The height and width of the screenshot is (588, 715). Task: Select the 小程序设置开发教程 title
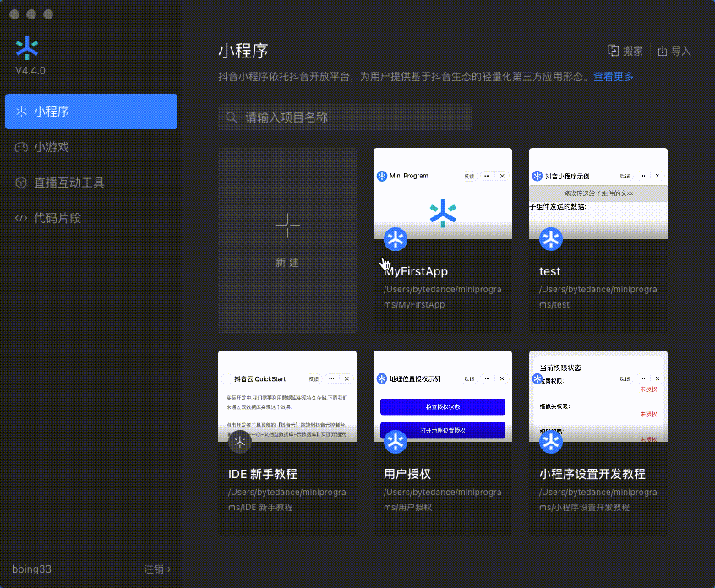click(592, 475)
